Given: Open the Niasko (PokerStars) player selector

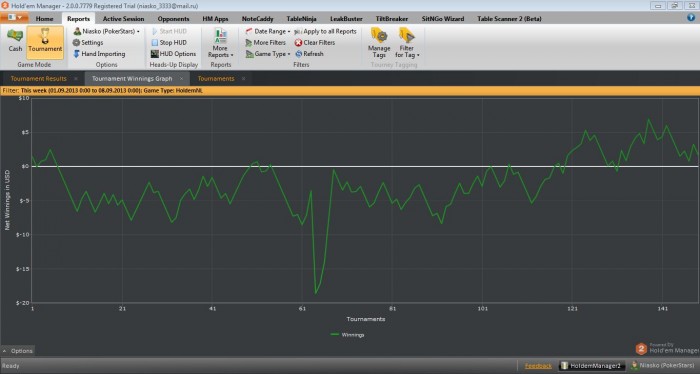Looking at the screenshot, I should point(106,31).
